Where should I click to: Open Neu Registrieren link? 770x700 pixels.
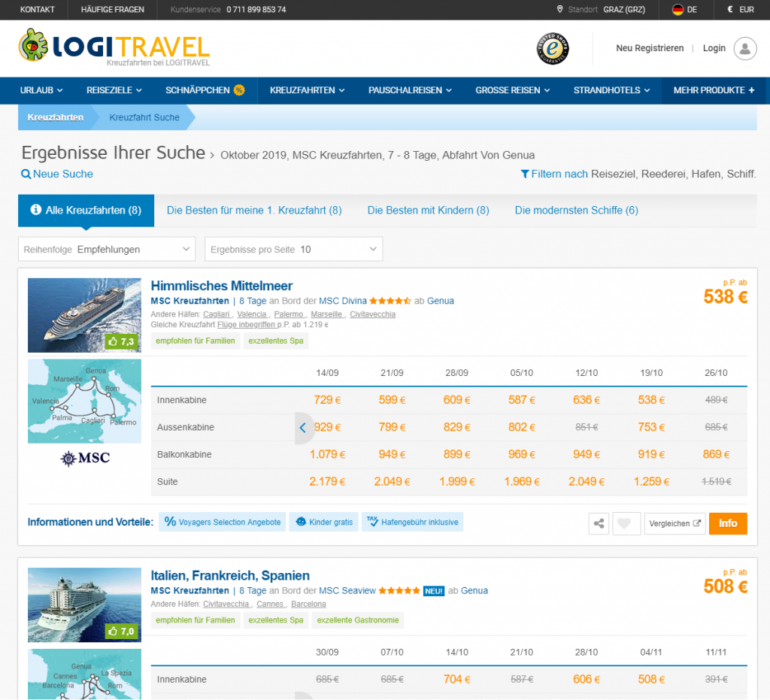coord(650,48)
